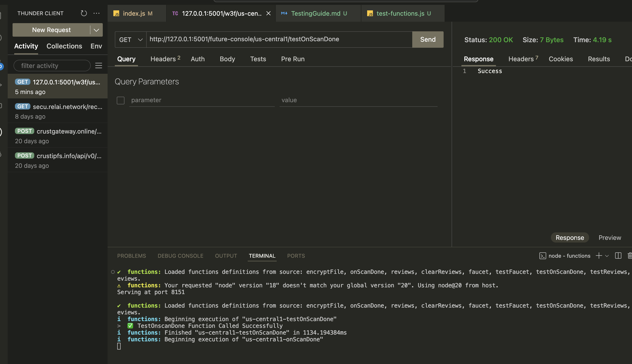Click the query parameter name field
The width and height of the screenshot is (632, 364).
(x=202, y=100)
